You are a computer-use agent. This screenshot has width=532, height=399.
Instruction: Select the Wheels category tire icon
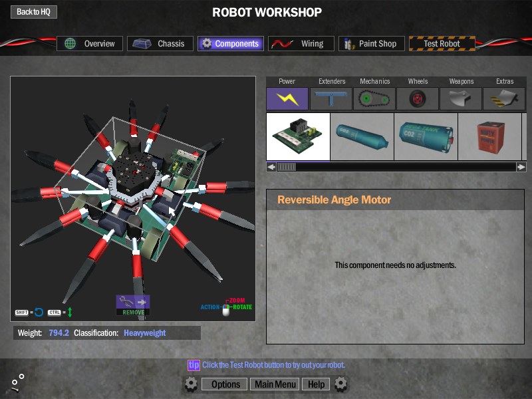click(x=418, y=99)
